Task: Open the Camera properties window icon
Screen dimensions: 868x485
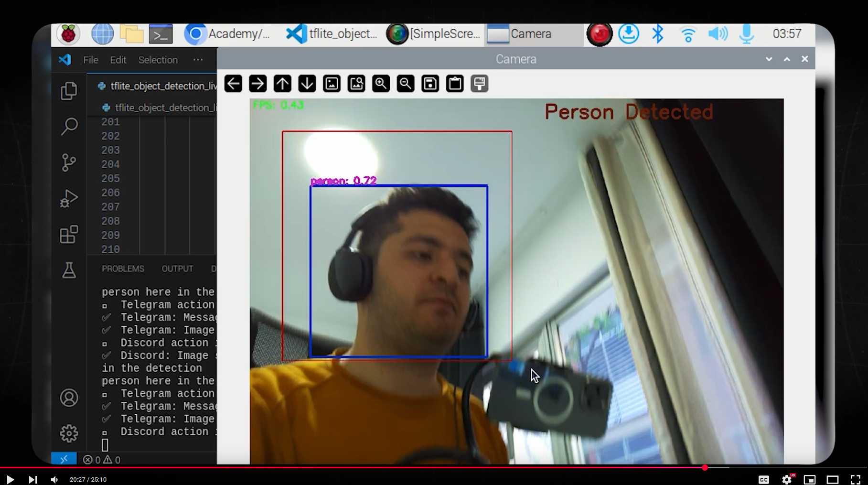Action: coord(479,84)
